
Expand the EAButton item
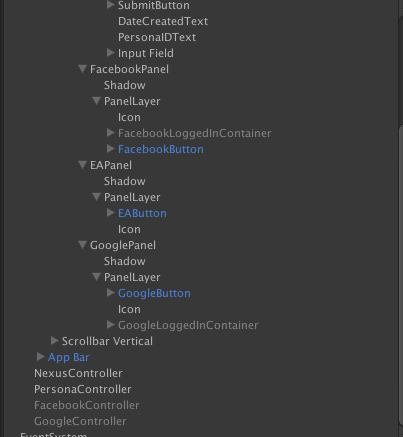(x=111, y=213)
